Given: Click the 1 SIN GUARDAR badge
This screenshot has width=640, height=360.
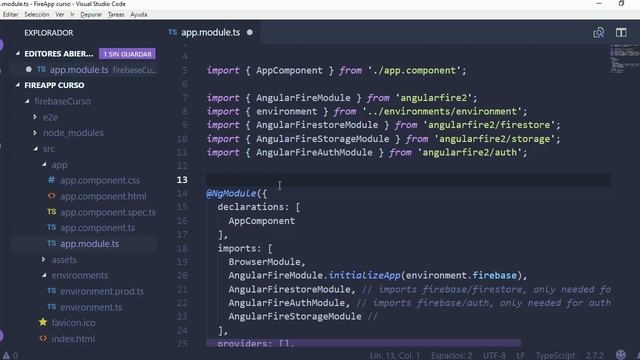Looking at the screenshot, I should click(127, 54).
